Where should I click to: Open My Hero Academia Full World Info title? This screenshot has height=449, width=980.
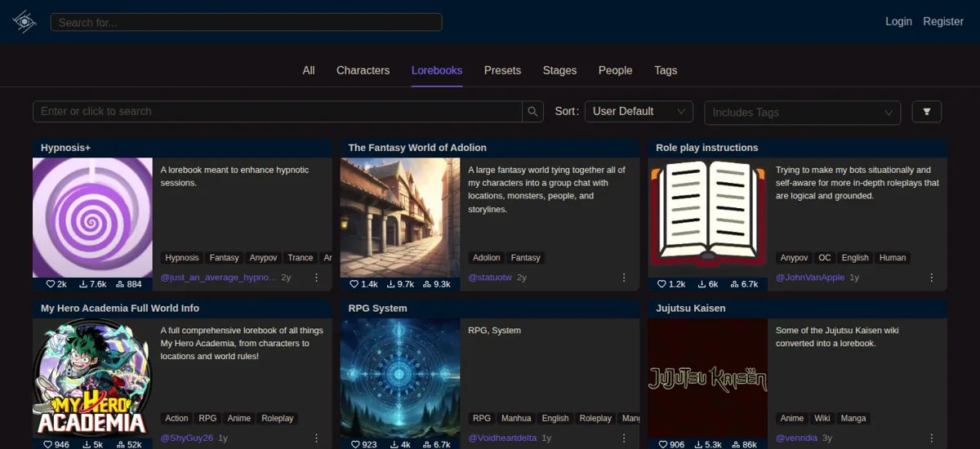[120, 308]
